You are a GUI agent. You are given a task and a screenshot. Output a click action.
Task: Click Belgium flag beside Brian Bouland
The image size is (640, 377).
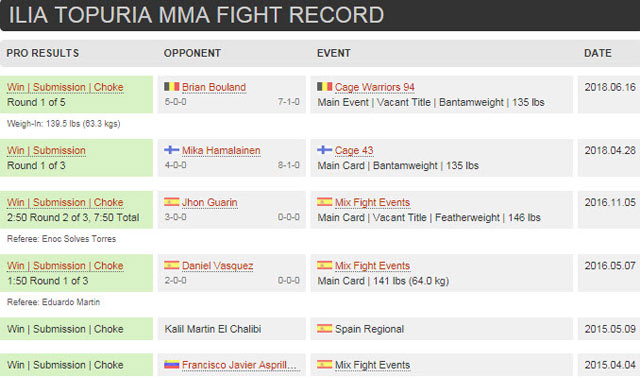pos(171,86)
